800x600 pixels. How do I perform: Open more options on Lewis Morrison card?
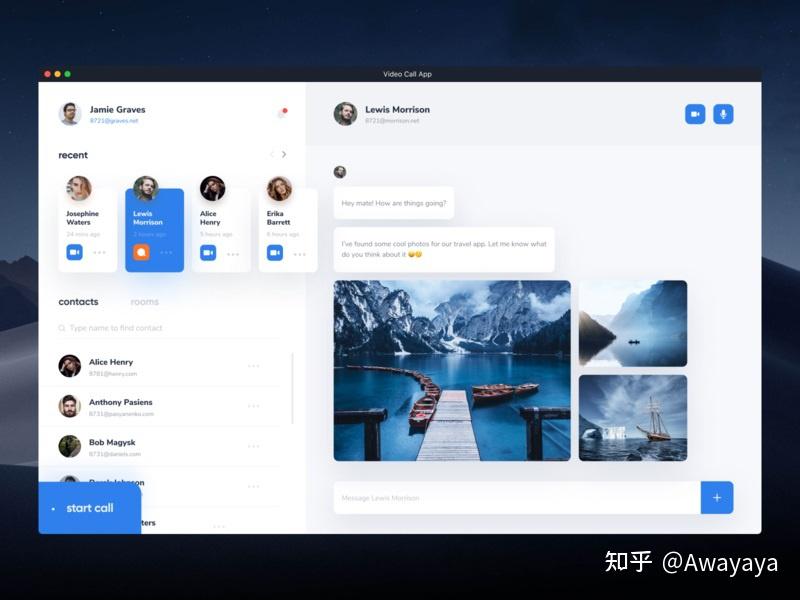click(x=166, y=253)
